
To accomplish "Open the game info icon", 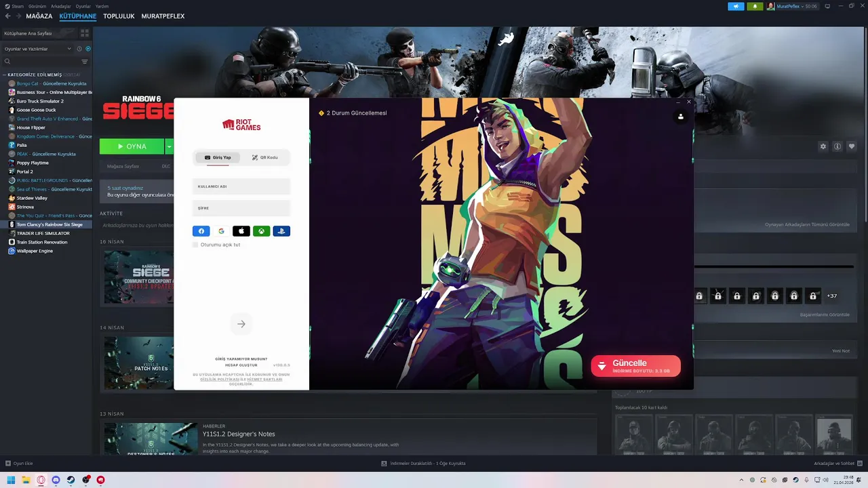I will point(837,146).
